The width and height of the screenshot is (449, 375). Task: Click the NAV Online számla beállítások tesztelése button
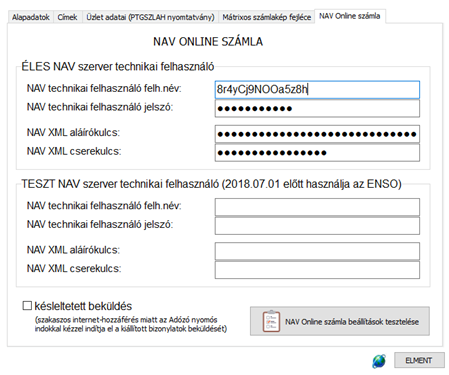click(x=340, y=321)
